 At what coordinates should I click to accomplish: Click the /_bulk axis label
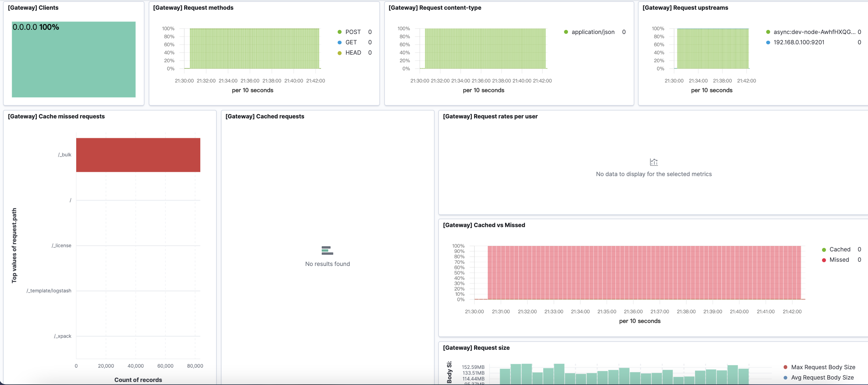coord(64,155)
